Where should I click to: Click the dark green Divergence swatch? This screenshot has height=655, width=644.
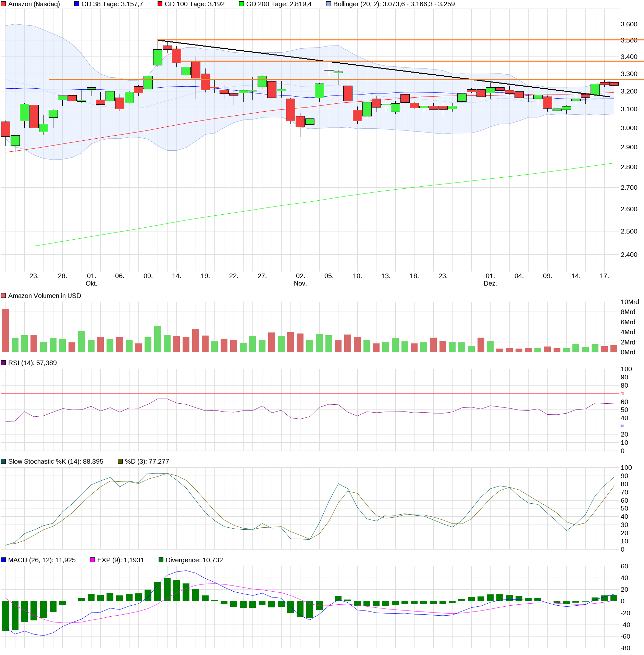(161, 560)
